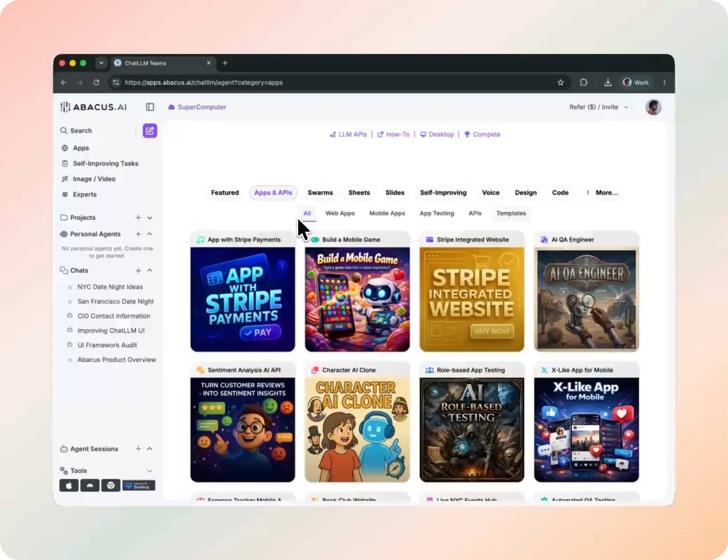728x560 pixels.
Task: Expand the Projects section chevron
Action: (x=150, y=218)
